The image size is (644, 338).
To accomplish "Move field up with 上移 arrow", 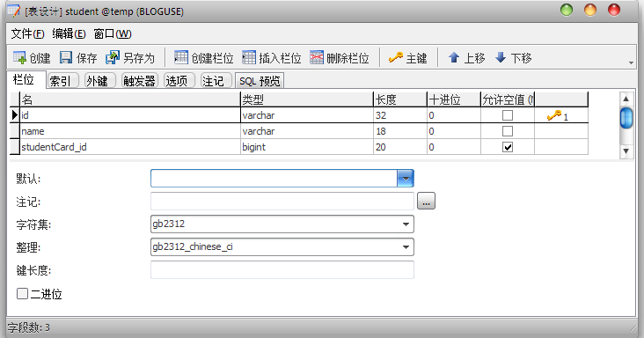I will [x=453, y=57].
